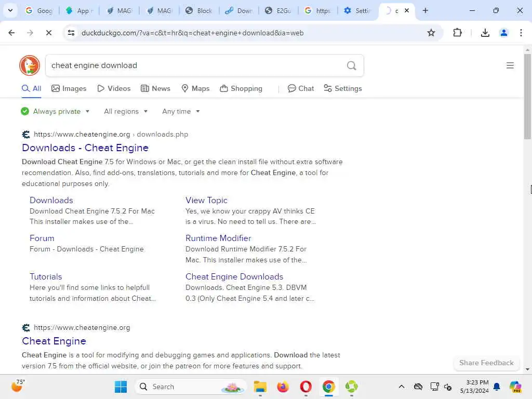532x399 pixels.
Task: Open a new browser tab
Action: click(425, 10)
